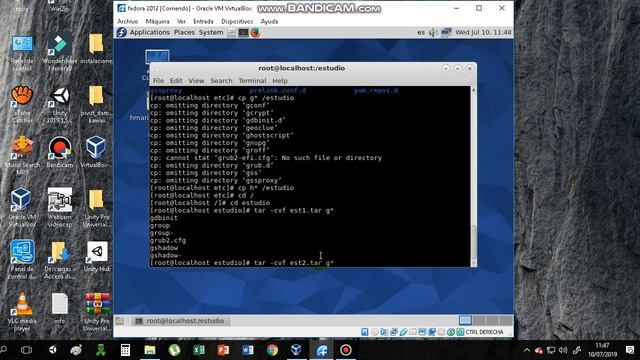The height and width of the screenshot is (360, 640).
Task: Open the Archivo menu in VirtualBox
Action: 128,21
